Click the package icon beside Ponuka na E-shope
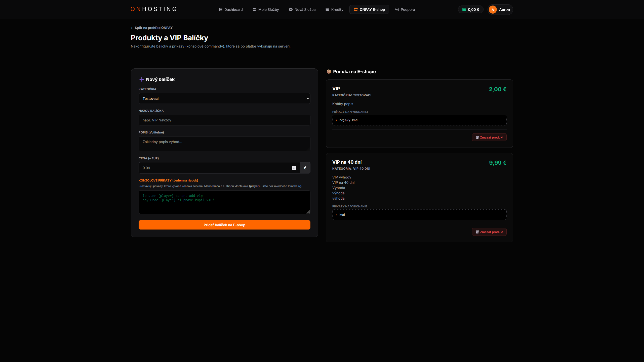 (x=329, y=72)
